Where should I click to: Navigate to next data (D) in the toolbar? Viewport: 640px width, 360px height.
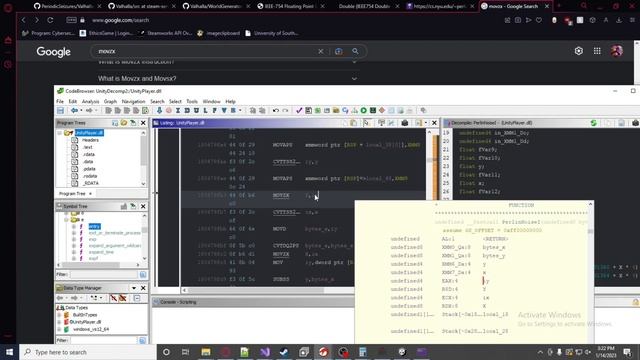tap(187, 111)
